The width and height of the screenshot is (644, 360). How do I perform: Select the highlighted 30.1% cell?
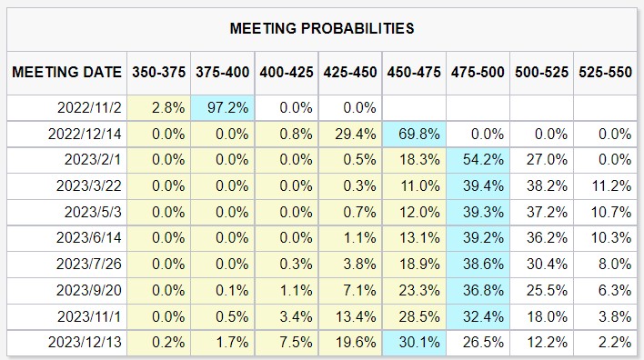(414, 343)
